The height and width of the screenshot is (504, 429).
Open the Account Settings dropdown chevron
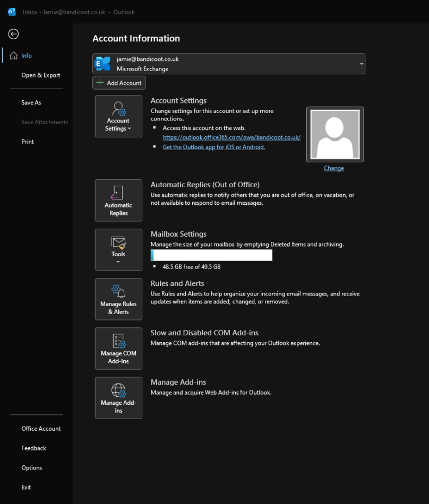click(x=129, y=128)
